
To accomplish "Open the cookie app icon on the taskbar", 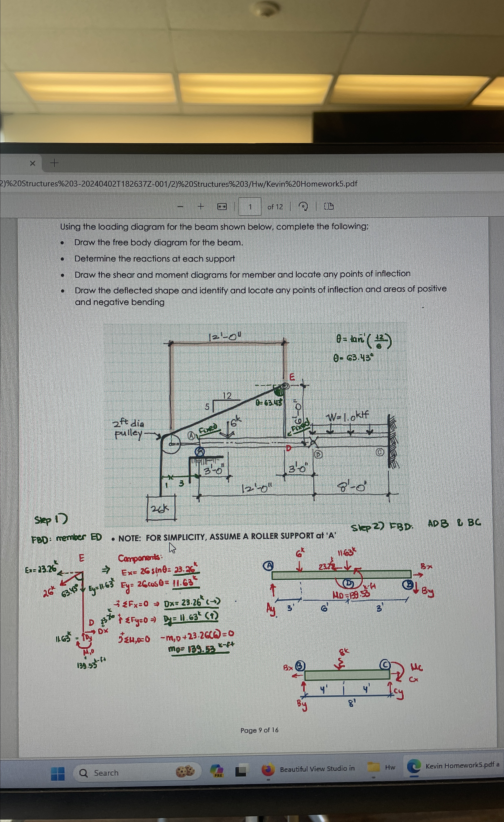I will (x=185, y=771).
